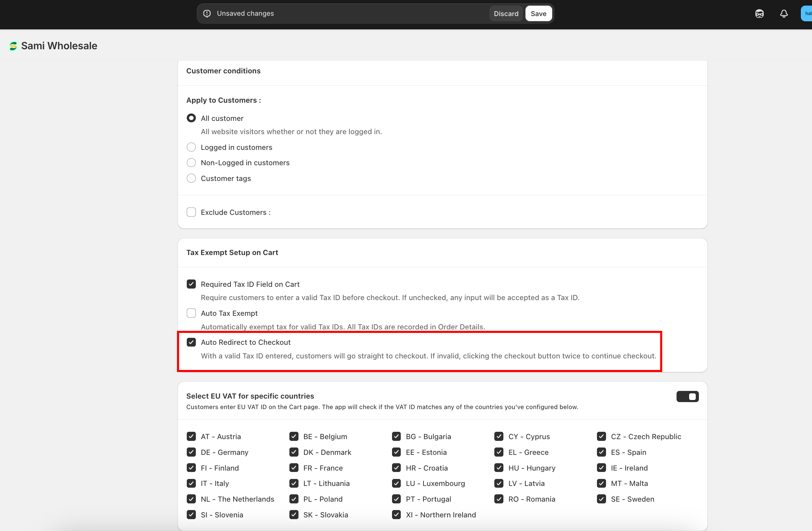The image size is (812, 531).
Task: Click the Sidekick assistant icon in top bar
Action: coord(759,14)
